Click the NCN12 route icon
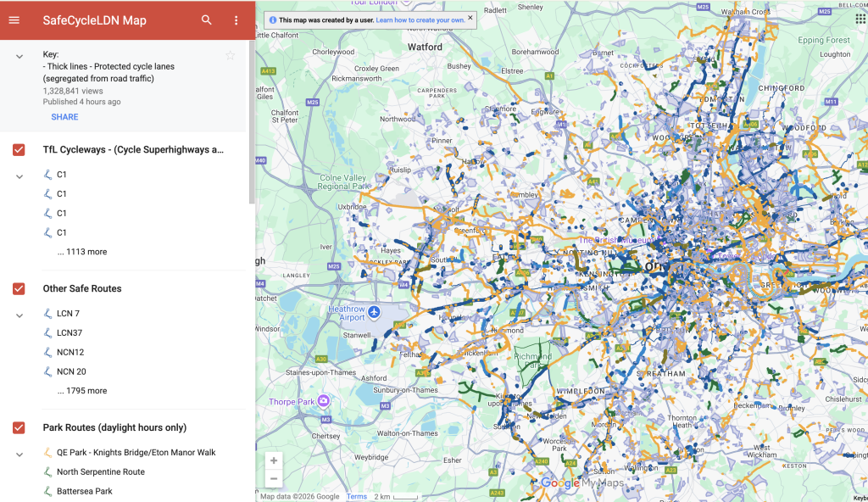Image resolution: width=868 pixels, height=502 pixels. [48, 352]
